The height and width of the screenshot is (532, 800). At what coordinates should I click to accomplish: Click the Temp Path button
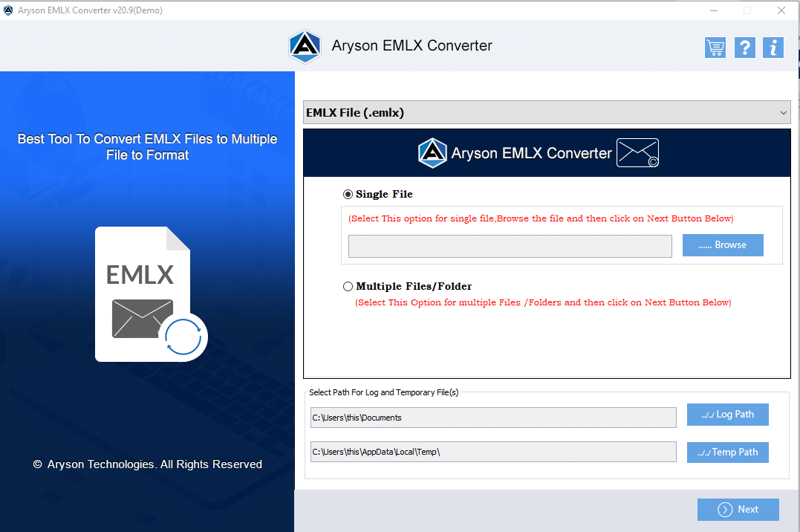click(x=727, y=452)
